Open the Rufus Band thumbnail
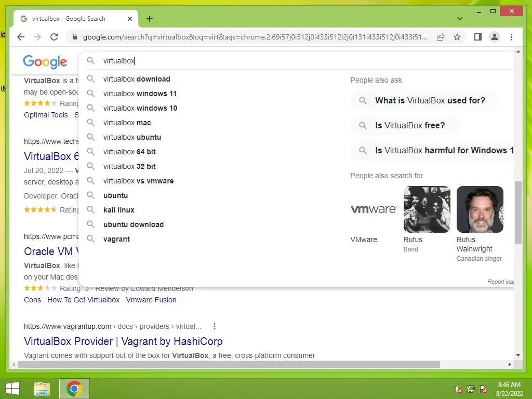The width and height of the screenshot is (532, 399). coord(427,209)
